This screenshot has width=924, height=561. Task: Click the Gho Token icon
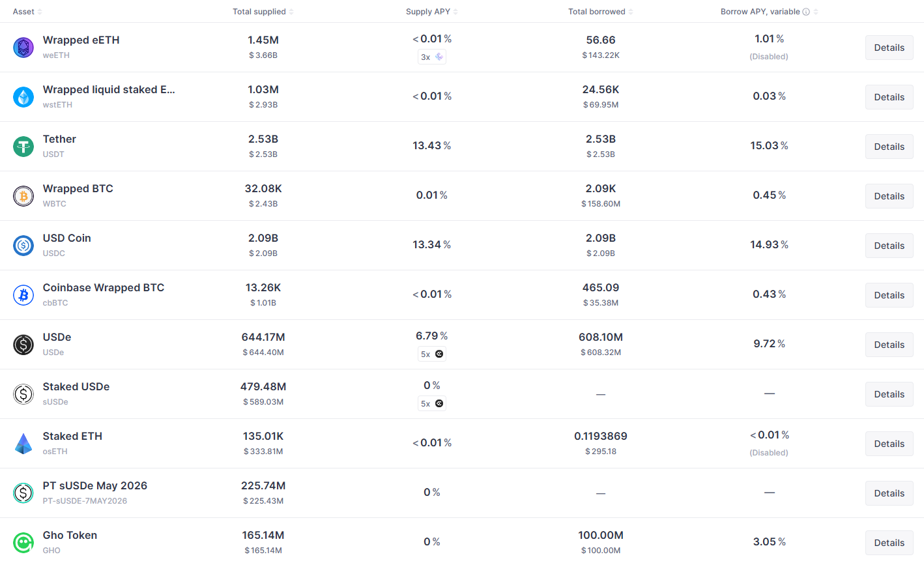[23, 543]
